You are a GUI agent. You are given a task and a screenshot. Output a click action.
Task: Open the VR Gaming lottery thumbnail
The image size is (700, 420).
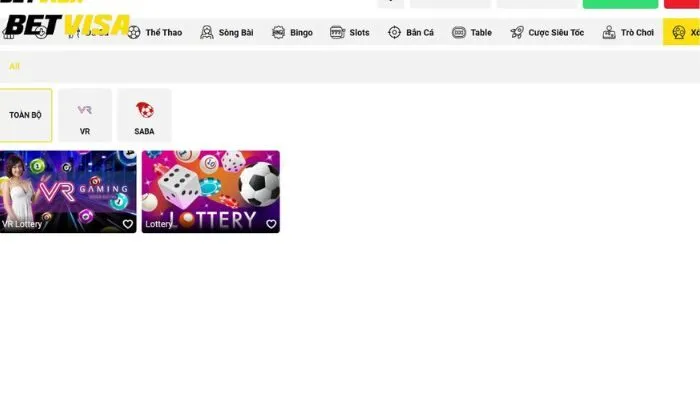click(68, 188)
